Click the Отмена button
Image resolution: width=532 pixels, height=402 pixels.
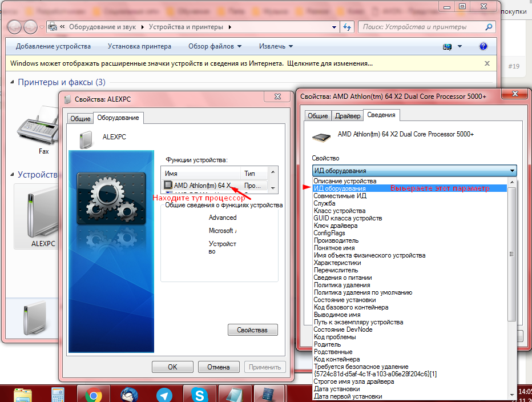point(219,367)
